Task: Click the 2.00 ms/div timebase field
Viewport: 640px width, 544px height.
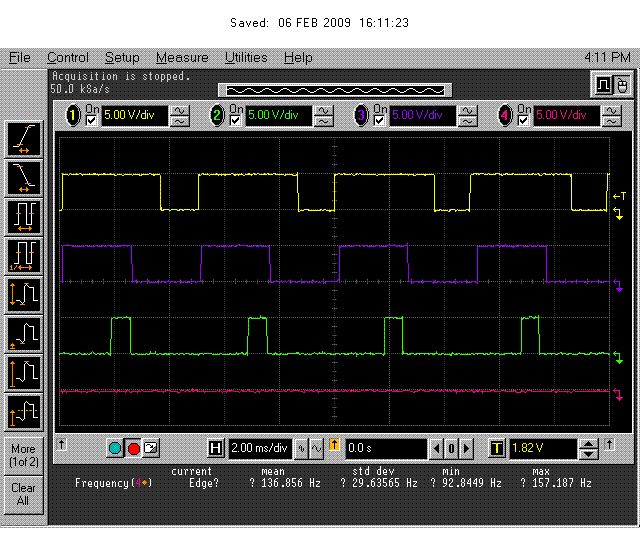Action: [x=259, y=448]
